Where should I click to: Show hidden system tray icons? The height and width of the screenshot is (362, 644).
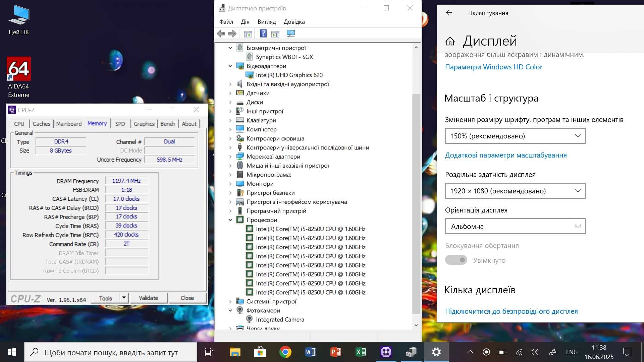coord(470,352)
